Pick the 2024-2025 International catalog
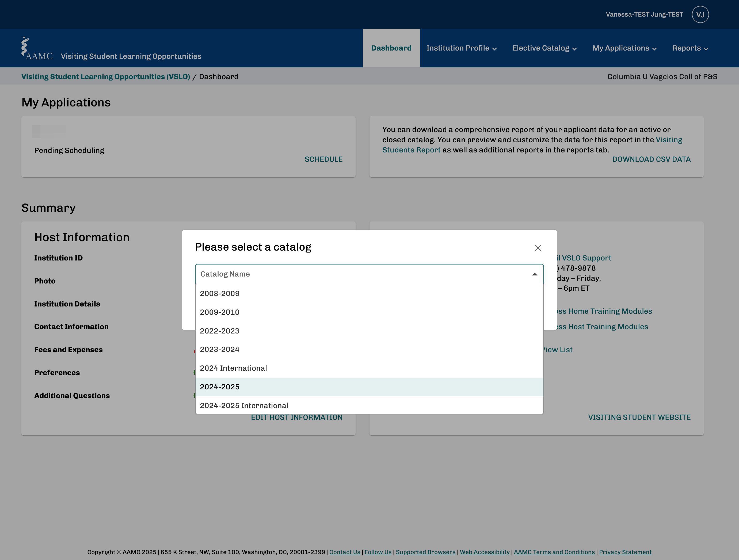 pyautogui.click(x=369, y=405)
